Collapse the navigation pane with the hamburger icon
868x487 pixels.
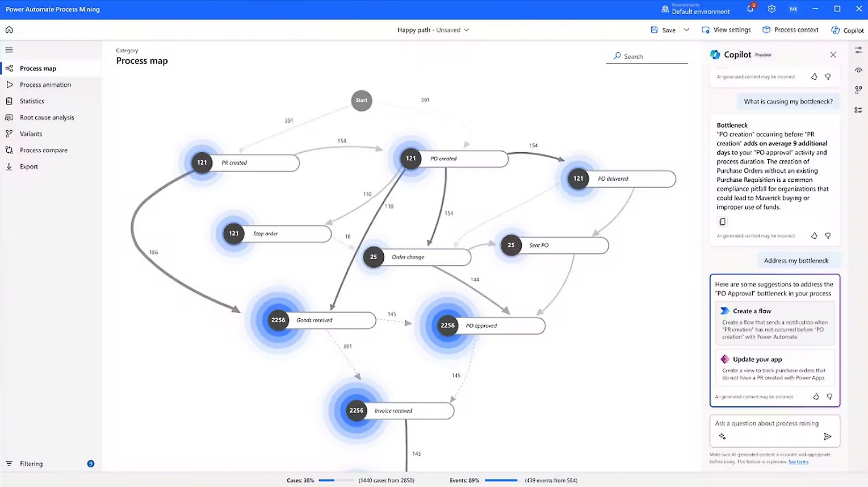(9, 49)
